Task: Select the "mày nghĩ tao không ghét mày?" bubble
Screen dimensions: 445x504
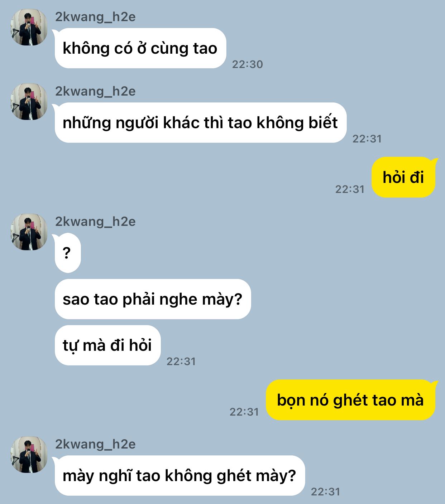Action: click(x=179, y=476)
